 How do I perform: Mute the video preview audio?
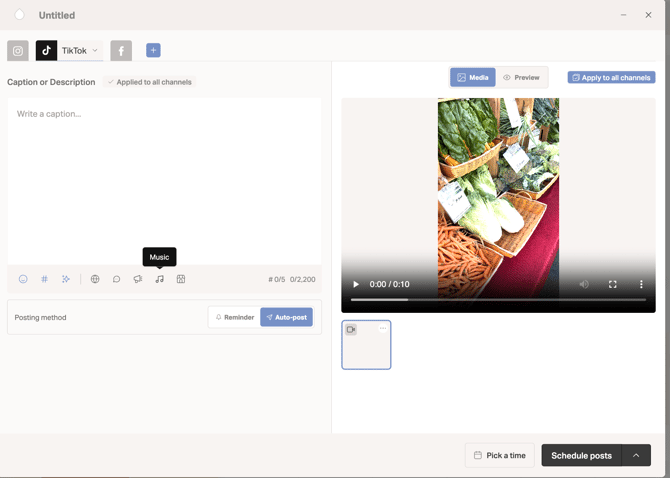tap(584, 284)
